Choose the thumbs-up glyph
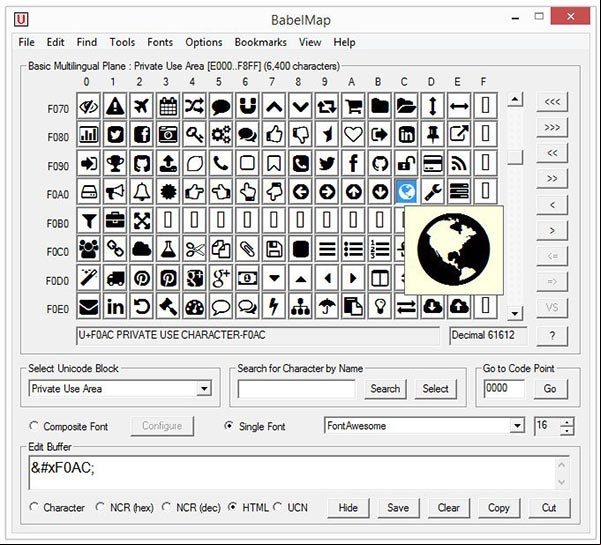Screen dimensions: 601x545 click(x=274, y=134)
